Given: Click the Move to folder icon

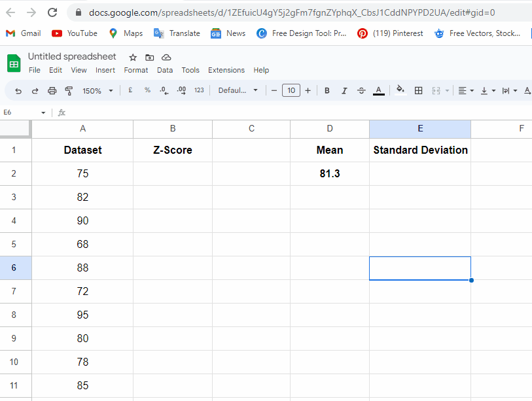Looking at the screenshot, I should point(149,58).
